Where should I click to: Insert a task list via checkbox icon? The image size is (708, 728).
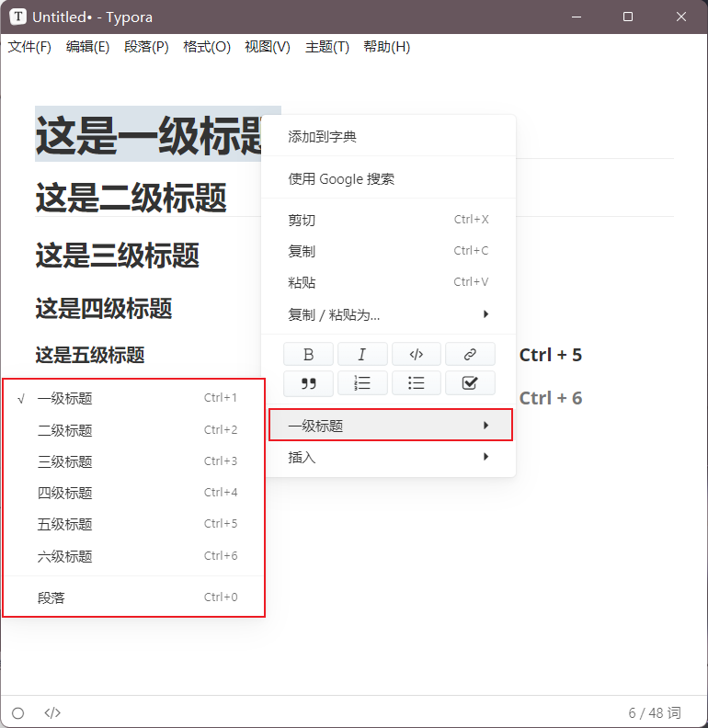tap(470, 383)
